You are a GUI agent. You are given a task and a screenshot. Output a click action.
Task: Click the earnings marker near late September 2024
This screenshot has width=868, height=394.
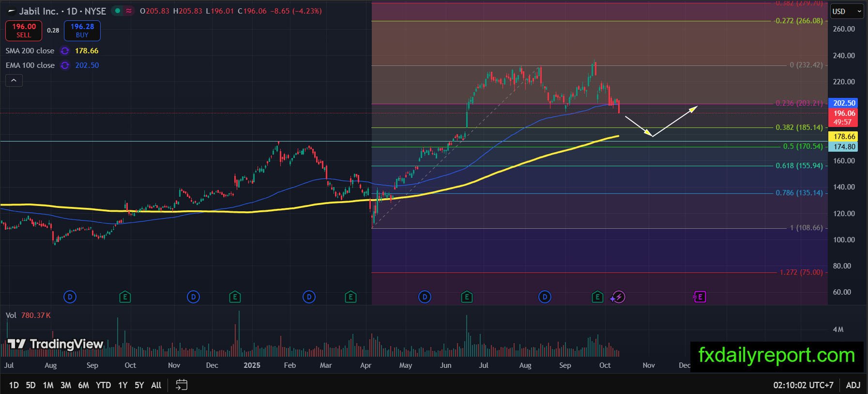(x=125, y=297)
